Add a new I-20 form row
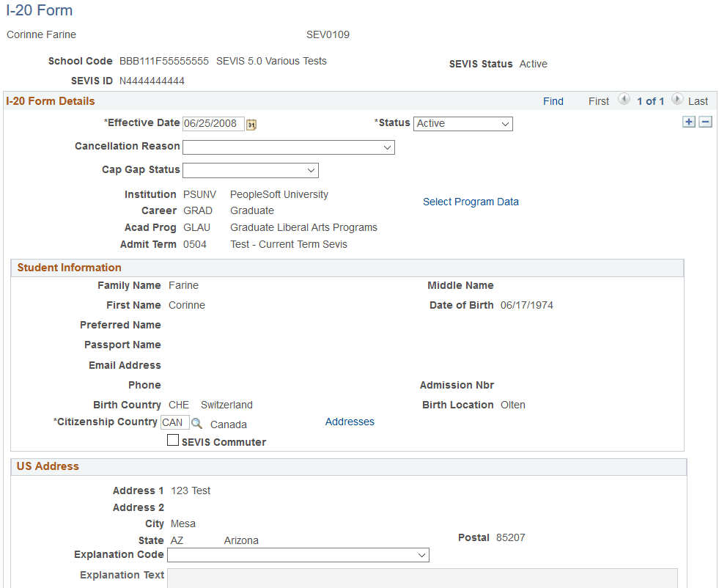The height and width of the screenshot is (588, 719). click(x=689, y=122)
